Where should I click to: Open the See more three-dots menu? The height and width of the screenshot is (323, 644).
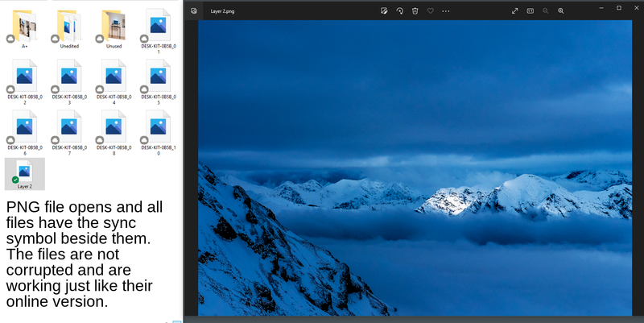click(446, 10)
